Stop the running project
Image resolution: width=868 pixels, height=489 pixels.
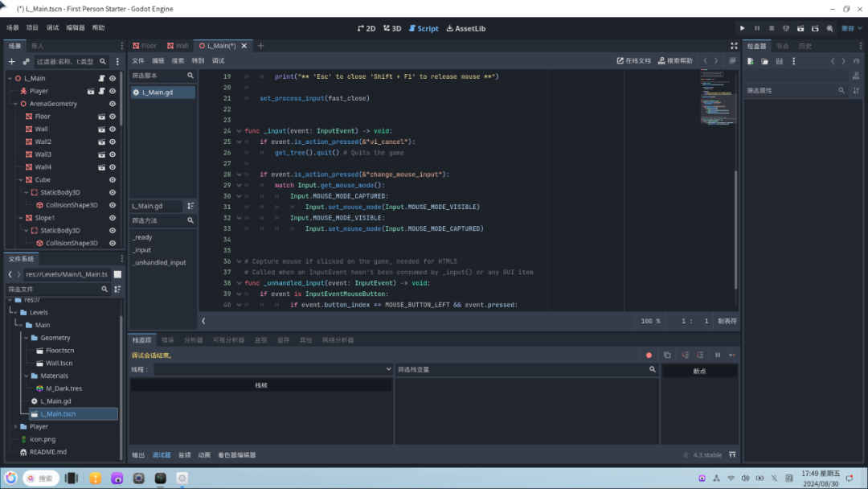pyautogui.click(x=771, y=28)
